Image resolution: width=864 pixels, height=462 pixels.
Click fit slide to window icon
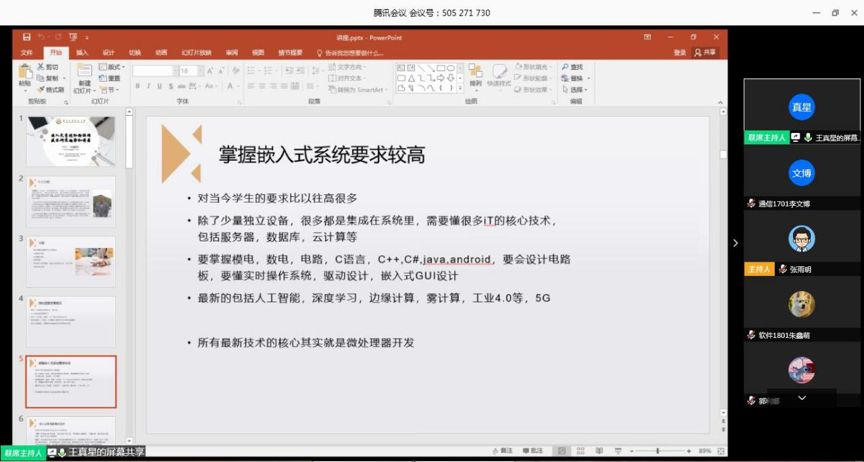(719, 451)
